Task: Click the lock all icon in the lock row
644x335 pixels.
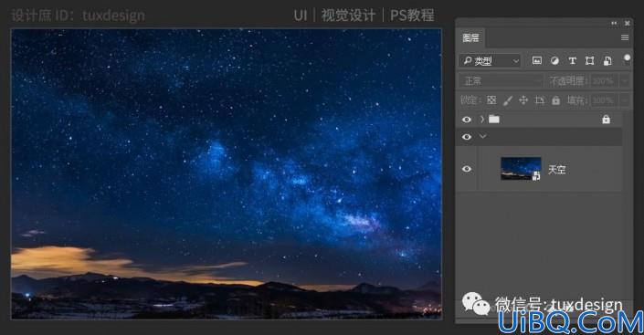Action: point(555,100)
